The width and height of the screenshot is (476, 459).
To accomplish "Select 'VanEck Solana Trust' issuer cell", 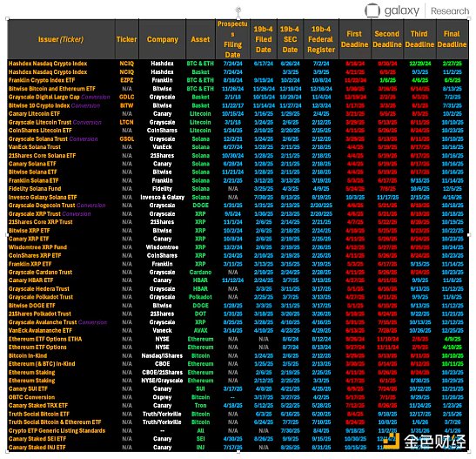I will point(35,147).
